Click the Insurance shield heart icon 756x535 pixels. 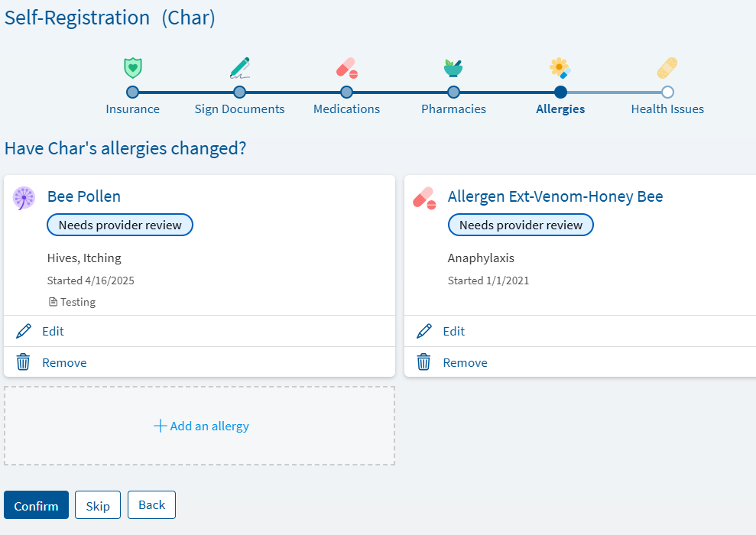[132, 67]
